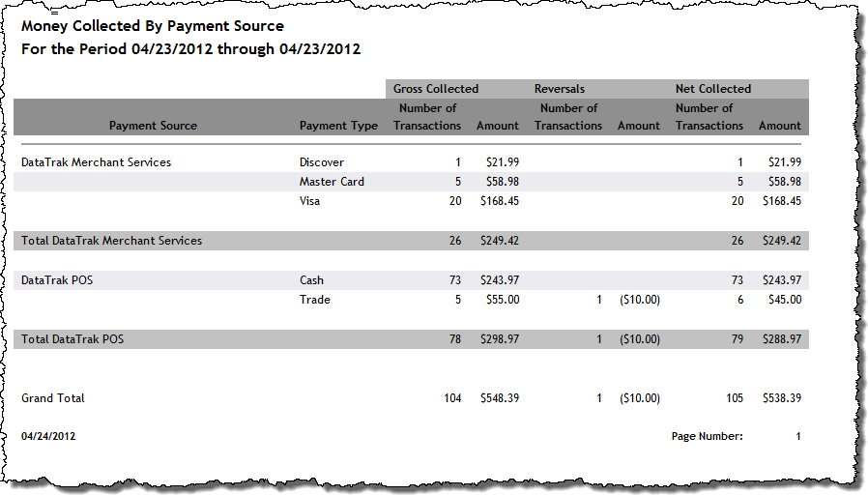Click the Grand Total label
Viewport: 868px width, 495px height.
point(53,398)
